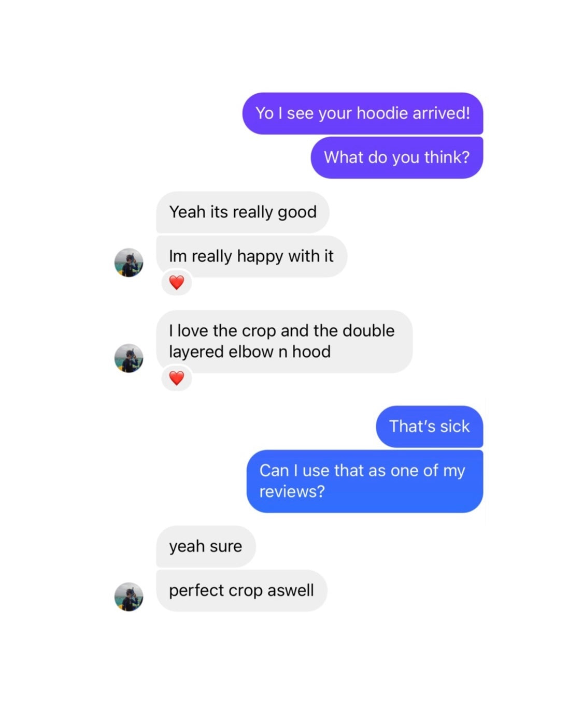Click the word 'aswell' in the last message
The height and width of the screenshot is (728, 583).
click(291, 590)
